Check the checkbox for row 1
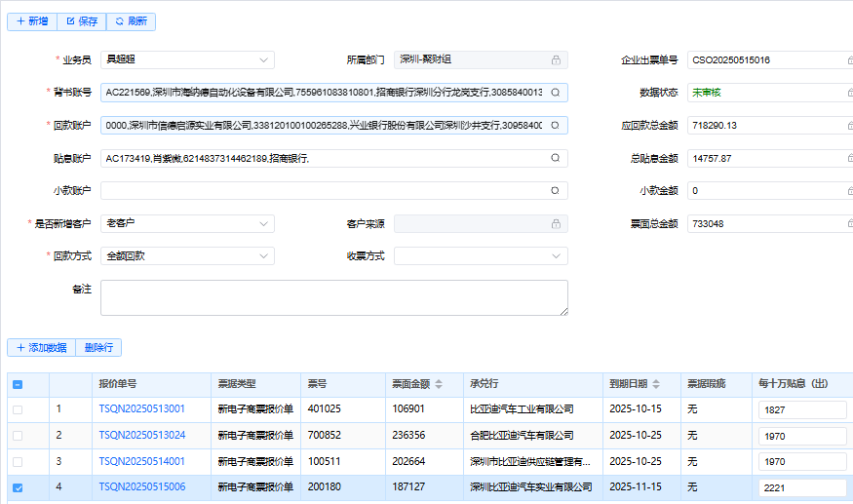Viewport: 853px width, 504px height. [x=18, y=409]
